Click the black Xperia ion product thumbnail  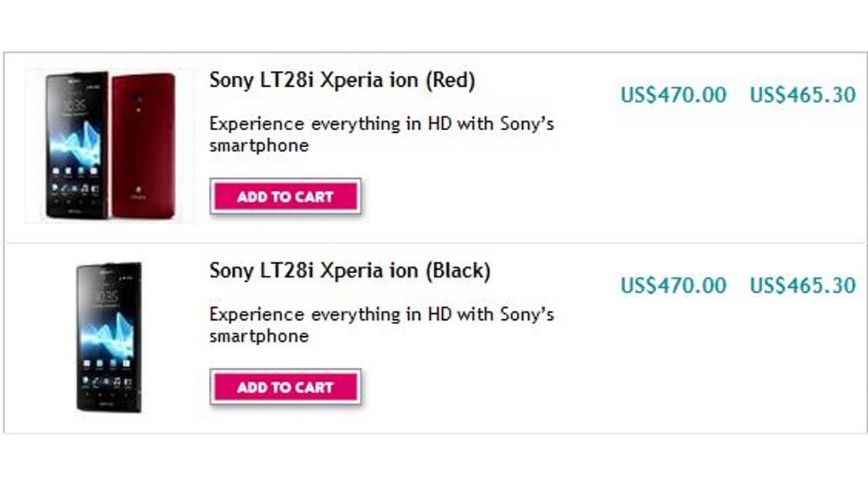pyautogui.click(x=108, y=335)
